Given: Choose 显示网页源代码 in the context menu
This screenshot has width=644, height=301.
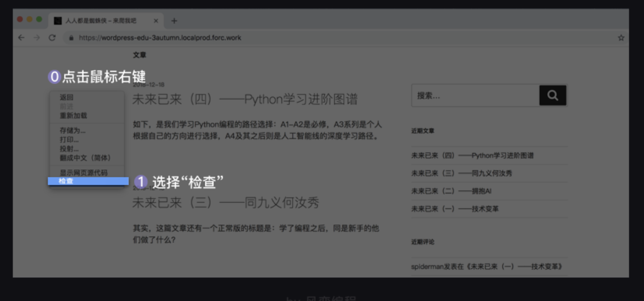Looking at the screenshot, I should pyautogui.click(x=83, y=172).
